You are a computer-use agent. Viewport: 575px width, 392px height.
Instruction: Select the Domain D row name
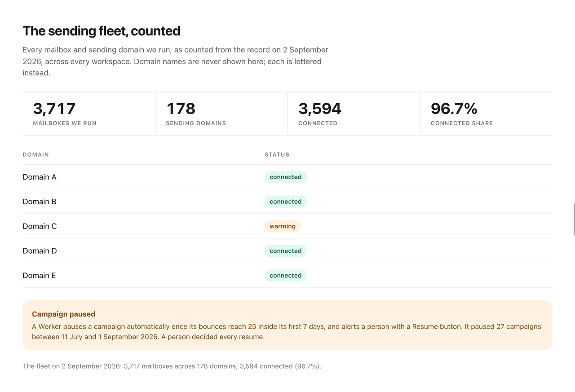[x=40, y=251]
